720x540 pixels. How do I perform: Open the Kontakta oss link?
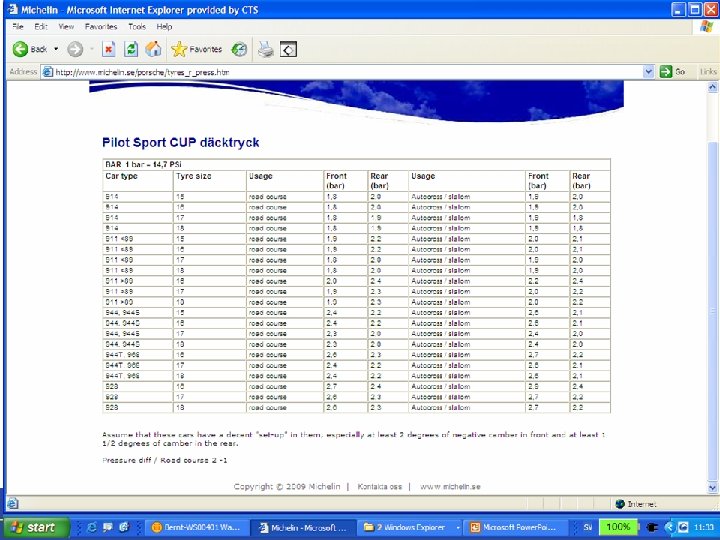(x=379, y=487)
